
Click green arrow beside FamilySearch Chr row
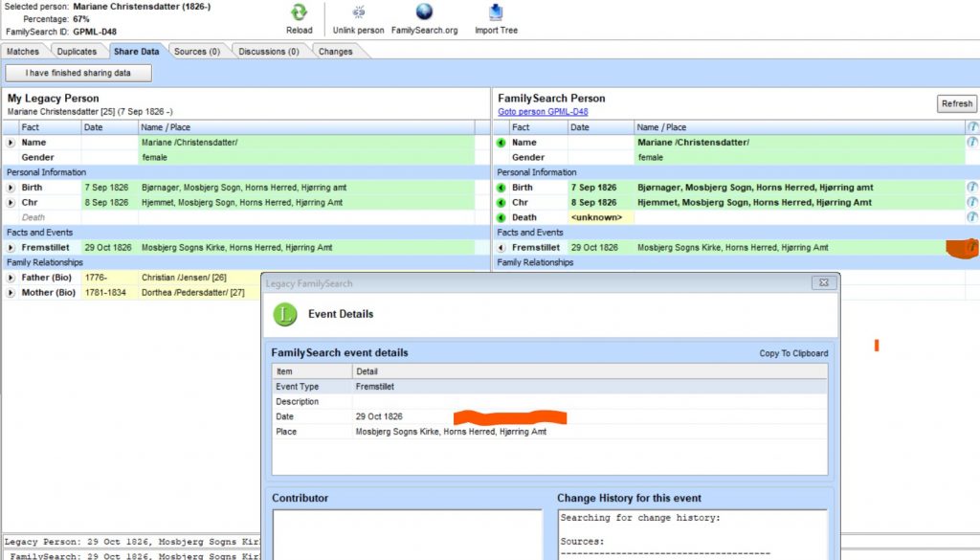(501, 203)
